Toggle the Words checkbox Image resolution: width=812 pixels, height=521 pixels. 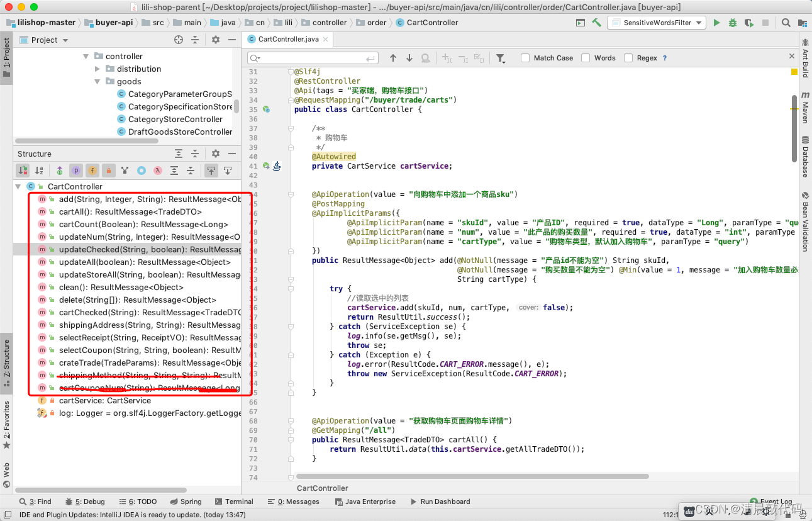click(586, 58)
